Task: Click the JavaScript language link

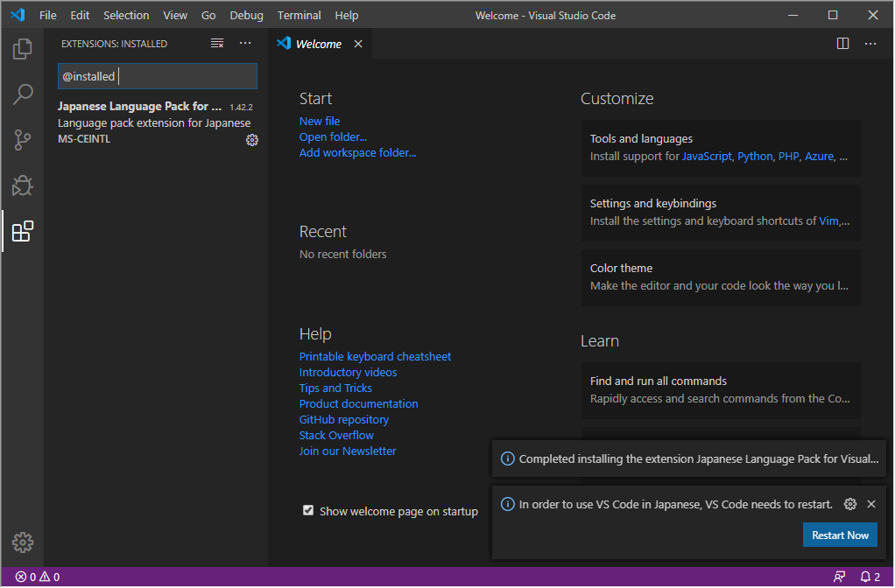Action: pyautogui.click(x=707, y=157)
